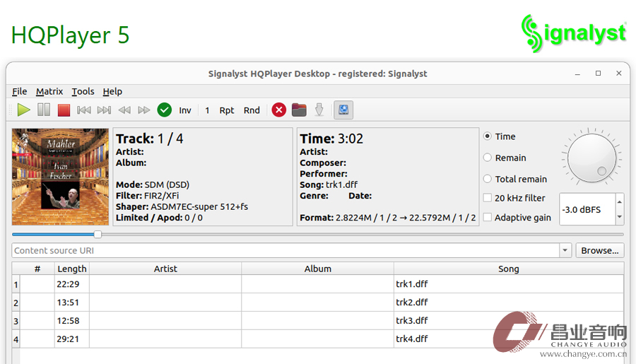Decrease volume with the dBFS down arrow

tap(619, 217)
